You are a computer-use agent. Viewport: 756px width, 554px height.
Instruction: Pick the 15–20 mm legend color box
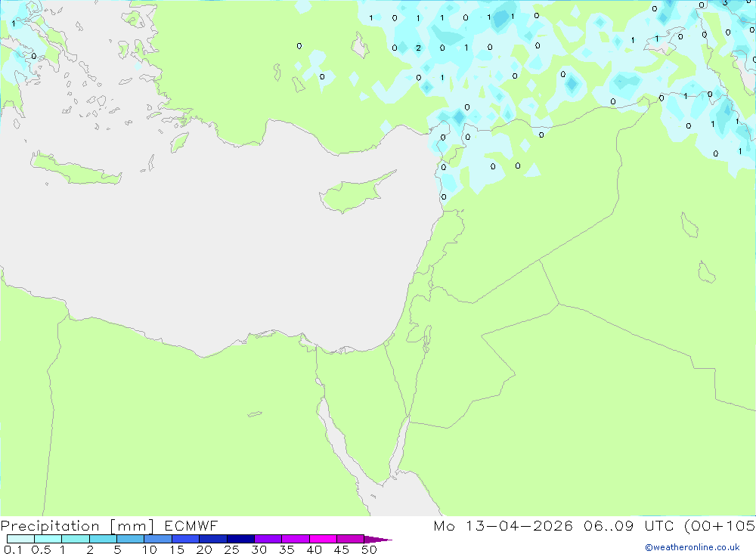click(x=186, y=539)
